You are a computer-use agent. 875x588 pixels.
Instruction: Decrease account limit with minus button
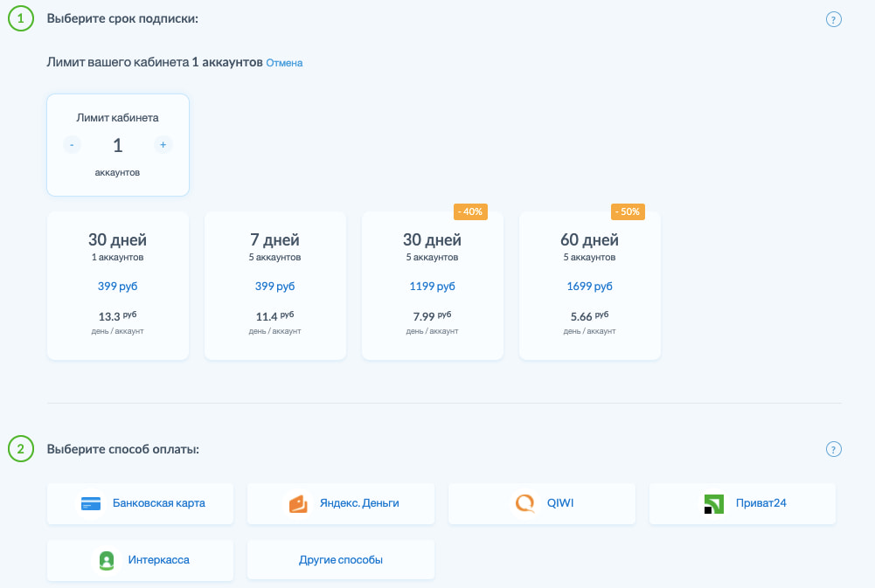(x=72, y=145)
